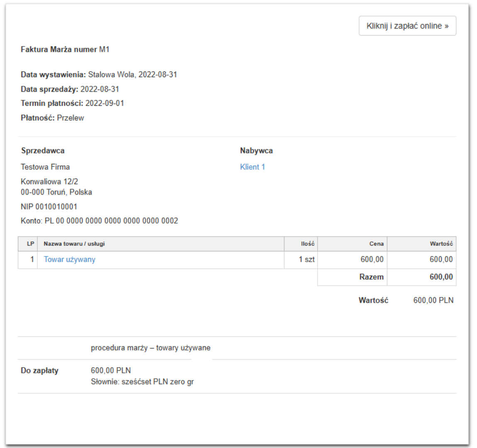477x448 pixels.
Task: Click the 'Kliknij i zapłać online' button
Action: [407, 26]
